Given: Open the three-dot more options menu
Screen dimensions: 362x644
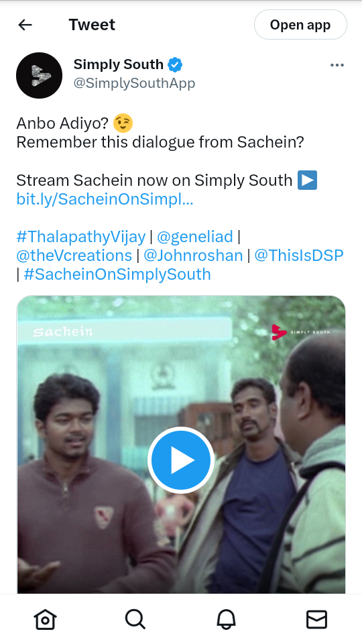Looking at the screenshot, I should pyautogui.click(x=337, y=65).
